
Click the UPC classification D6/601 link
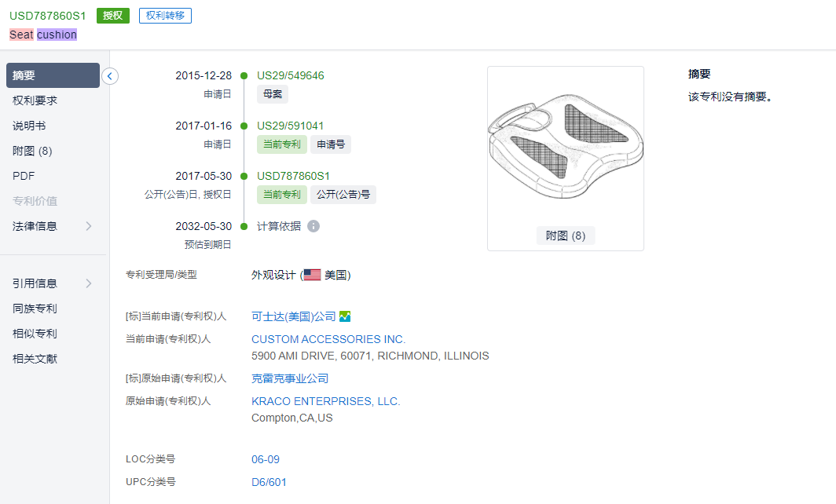tap(269, 482)
